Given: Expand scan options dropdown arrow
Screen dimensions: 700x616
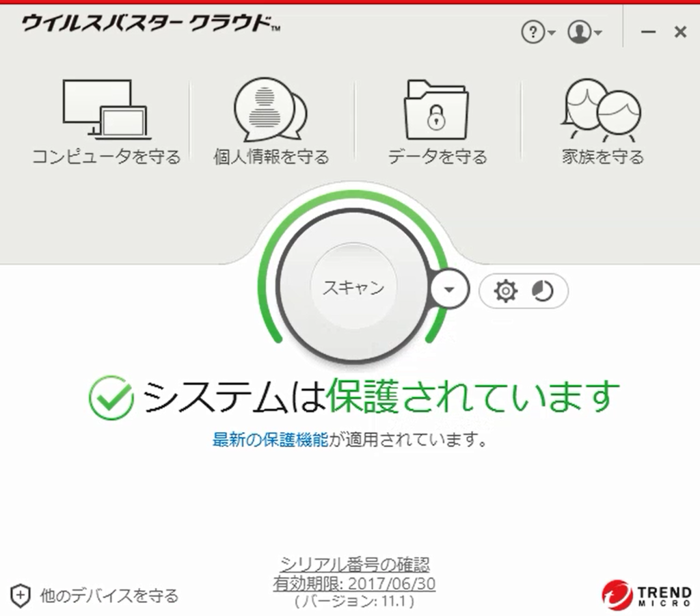Looking at the screenshot, I should [450, 289].
